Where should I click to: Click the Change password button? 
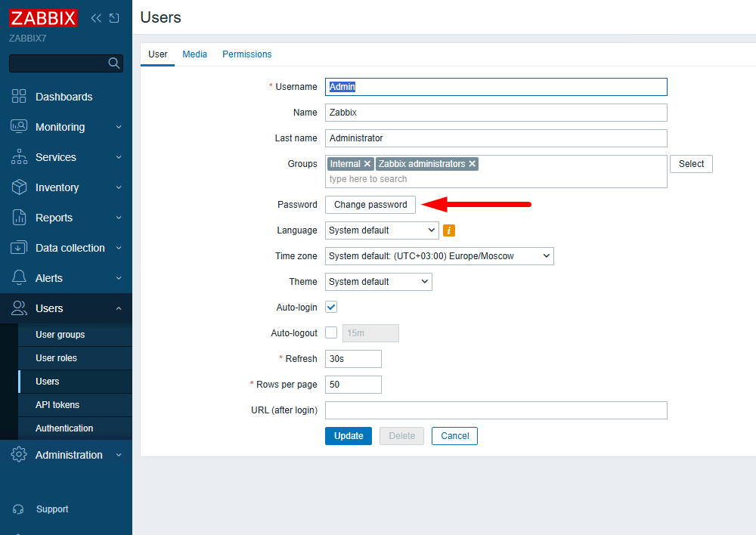pyautogui.click(x=370, y=205)
